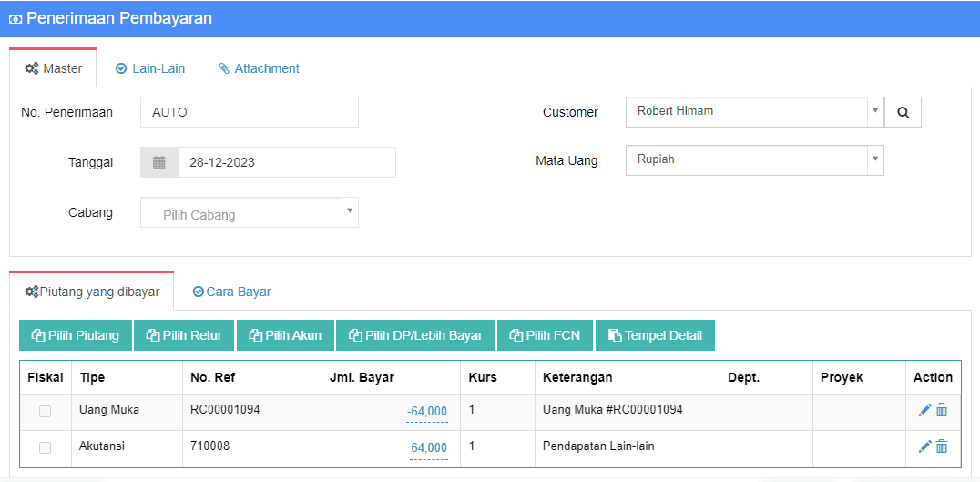Delete the Akutansi row using trash icon
The image size is (980, 482).
[x=942, y=446]
